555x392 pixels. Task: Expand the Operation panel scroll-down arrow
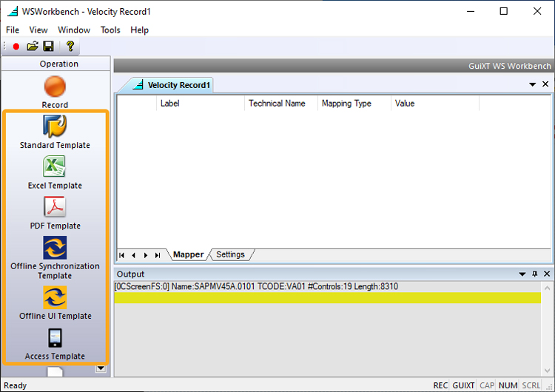(x=101, y=368)
